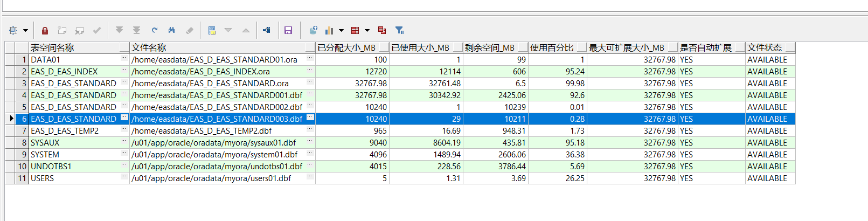Image resolution: width=868 pixels, height=221 pixels.
Task: Click the bar chart icon
Action: tap(330, 31)
